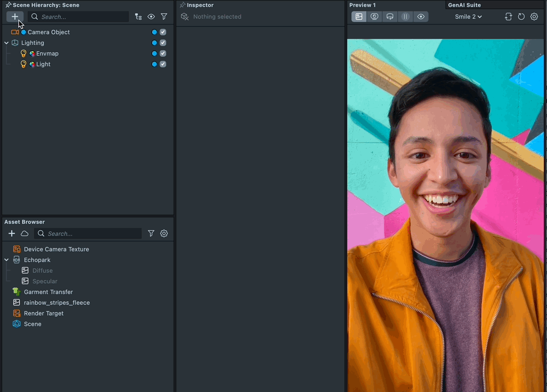Disable the Envmap object checkbox
Image resolution: width=547 pixels, height=392 pixels.
point(163,53)
